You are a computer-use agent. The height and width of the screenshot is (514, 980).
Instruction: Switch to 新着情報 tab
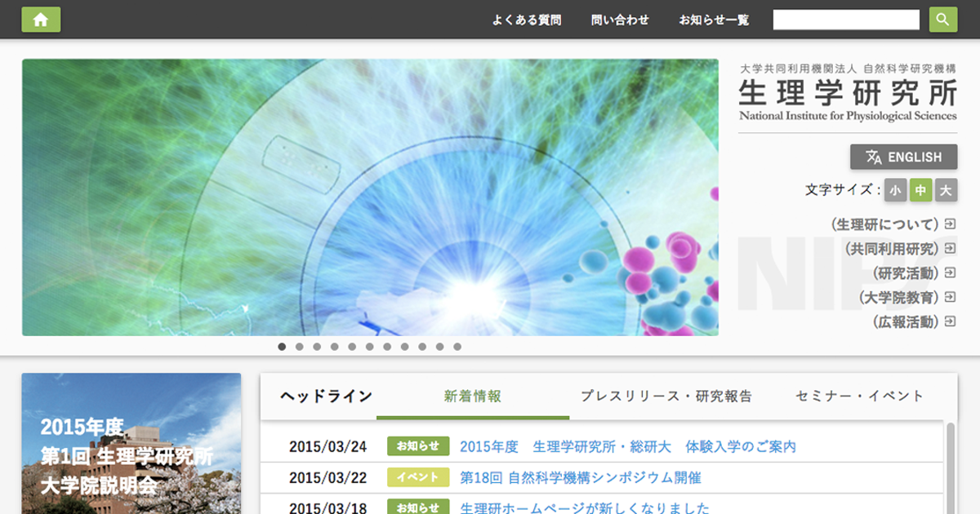click(473, 397)
